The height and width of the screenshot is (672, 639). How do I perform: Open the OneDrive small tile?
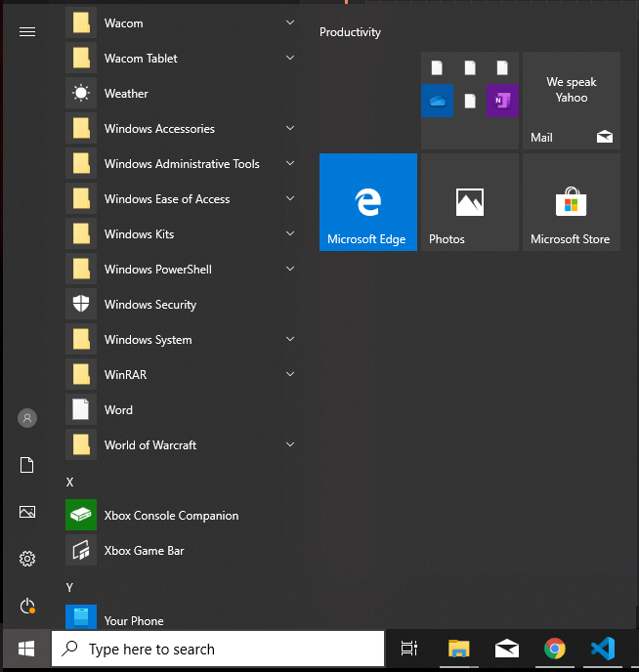437,101
